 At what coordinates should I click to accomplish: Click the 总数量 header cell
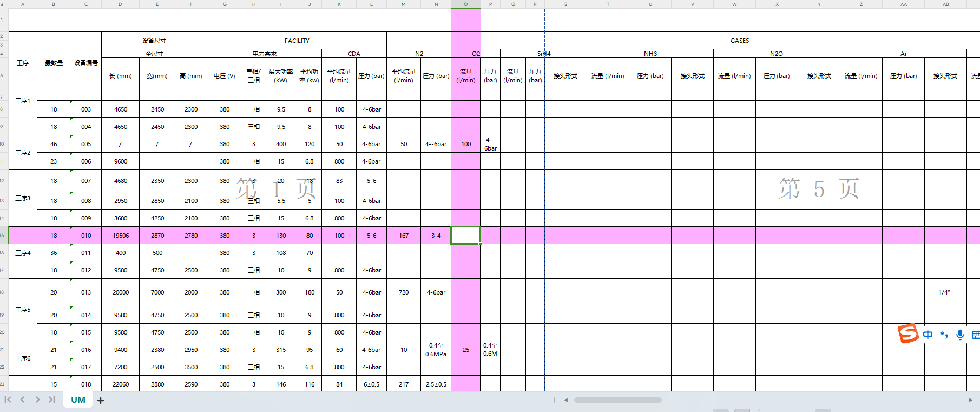pos(54,63)
